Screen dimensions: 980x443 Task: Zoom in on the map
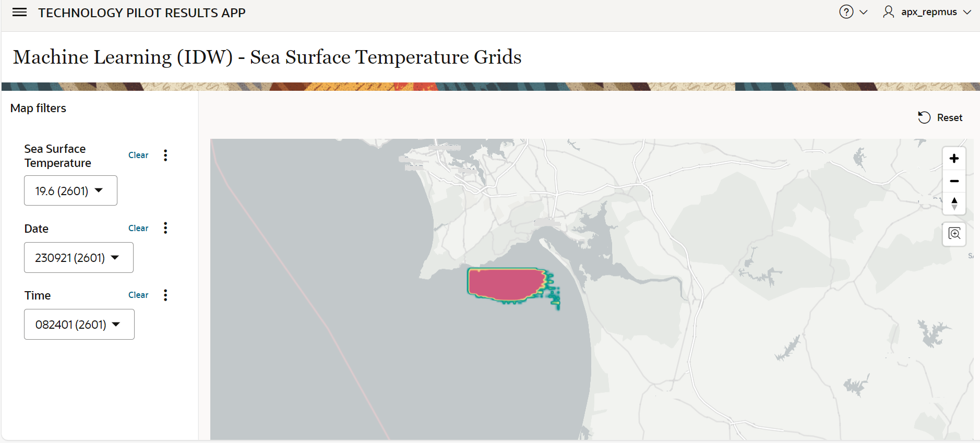[x=954, y=158]
